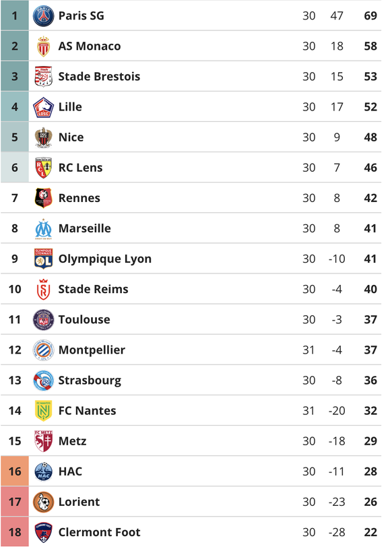The height and width of the screenshot is (551, 392).
Task: Click the Lille LOSC crest
Action: pos(43,107)
